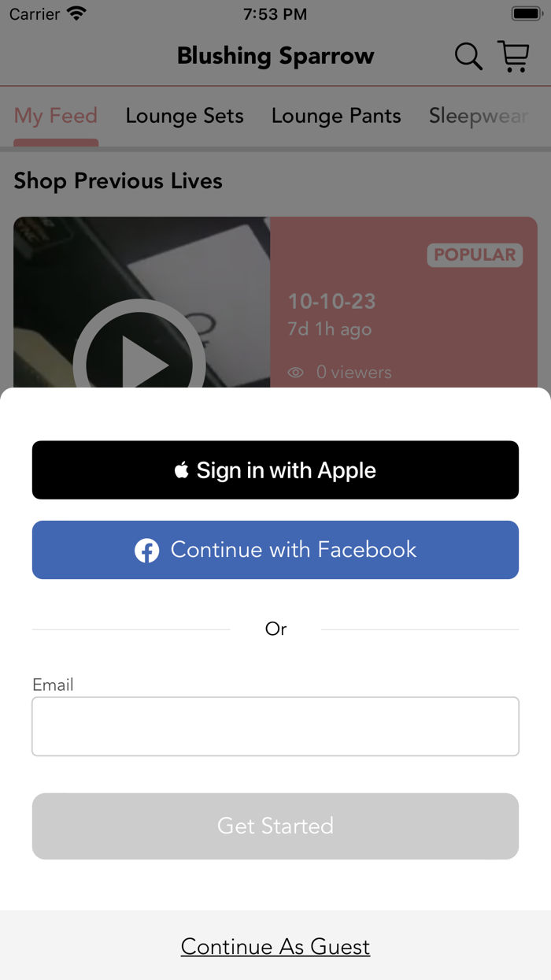The height and width of the screenshot is (980, 551).
Task: Tap the Get Started button
Action: (275, 826)
